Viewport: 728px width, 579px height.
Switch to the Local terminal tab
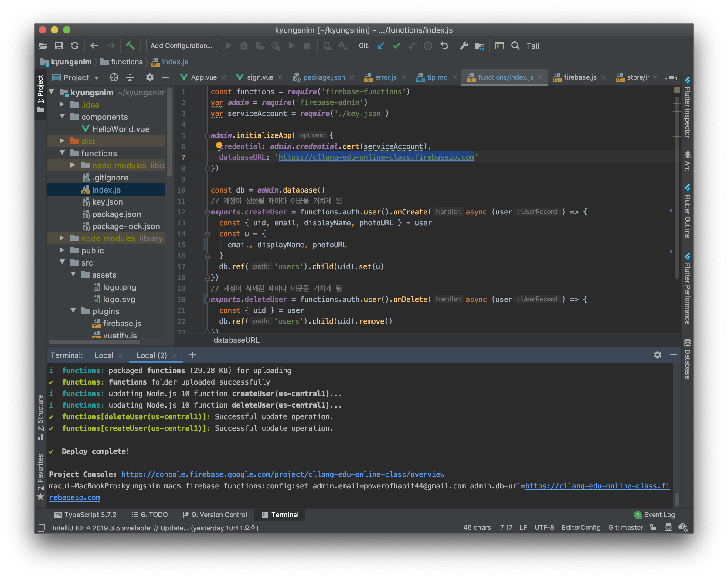click(104, 355)
